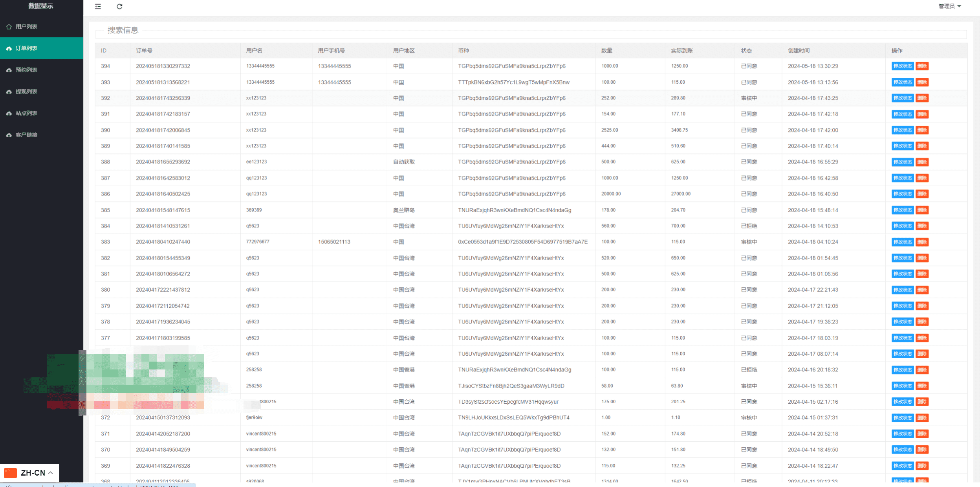Screen dimensions: 980x487
Task: Click the 创建时间 column header
Action: tap(798, 51)
